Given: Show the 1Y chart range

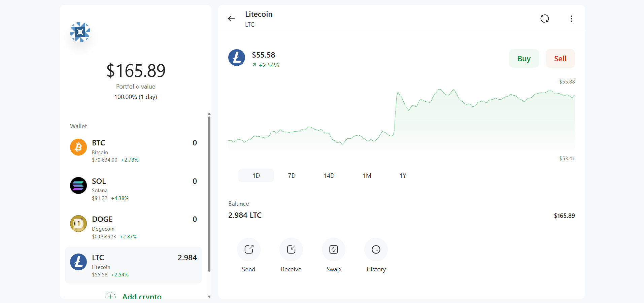Looking at the screenshot, I should 403,175.
